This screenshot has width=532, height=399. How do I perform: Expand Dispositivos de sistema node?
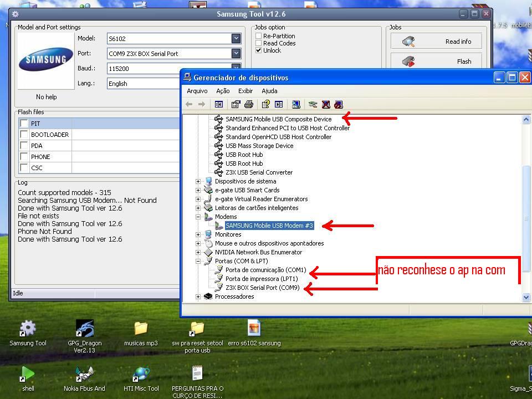click(198, 181)
